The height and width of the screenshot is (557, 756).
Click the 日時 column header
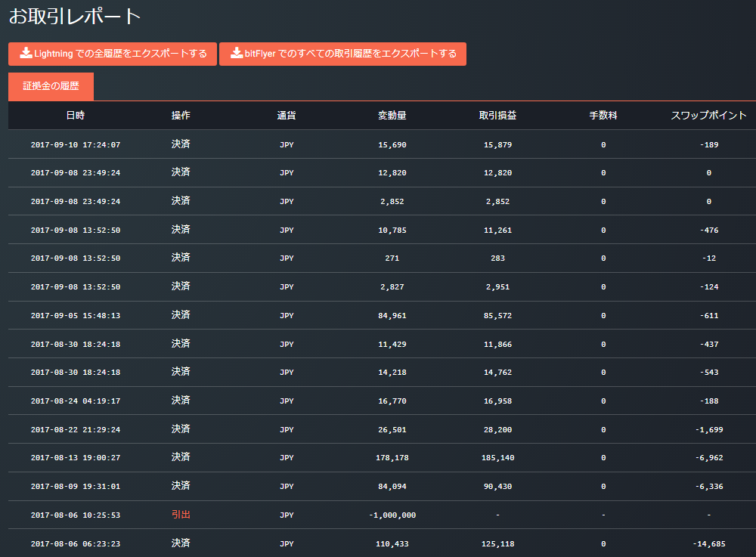(75, 116)
